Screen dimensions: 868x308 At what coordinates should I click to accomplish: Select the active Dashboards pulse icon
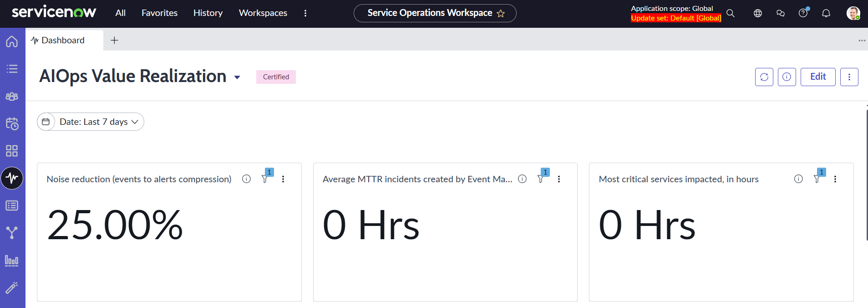[12, 178]
